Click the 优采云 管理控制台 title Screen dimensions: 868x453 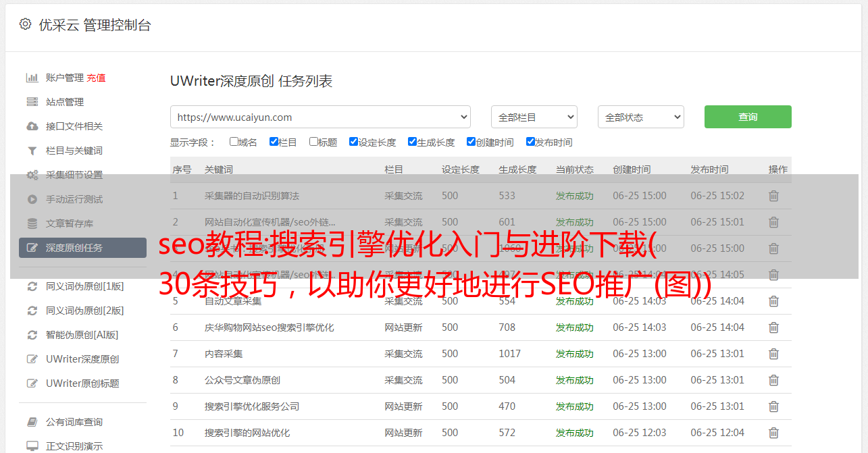click(95, 25)
